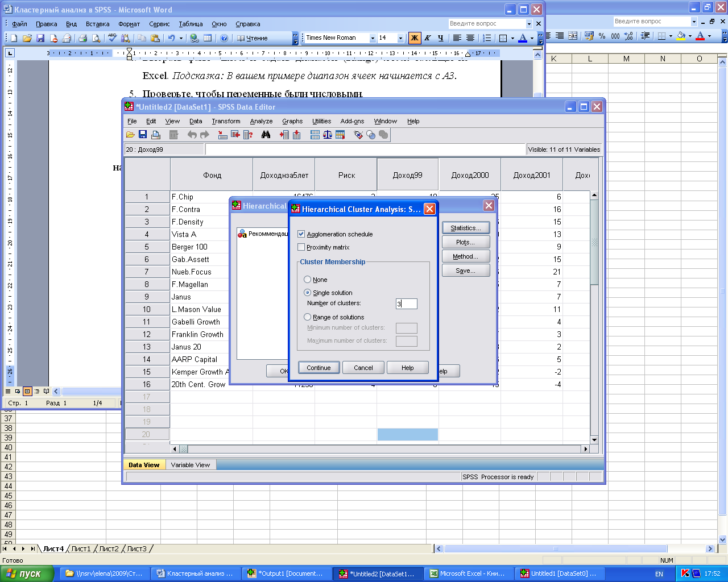Click Word's Underline Ч button
The width and height of the screenshot is (728, 582).
[x=440, y=38]
